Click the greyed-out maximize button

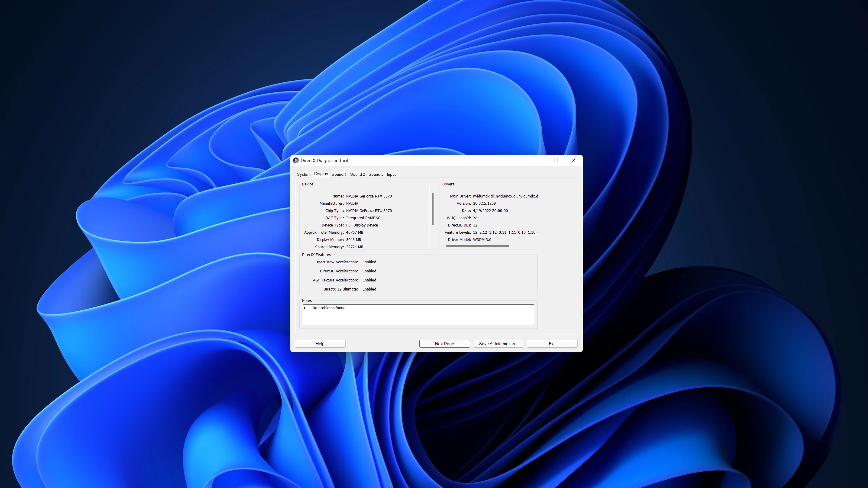(x=556, y=160)
